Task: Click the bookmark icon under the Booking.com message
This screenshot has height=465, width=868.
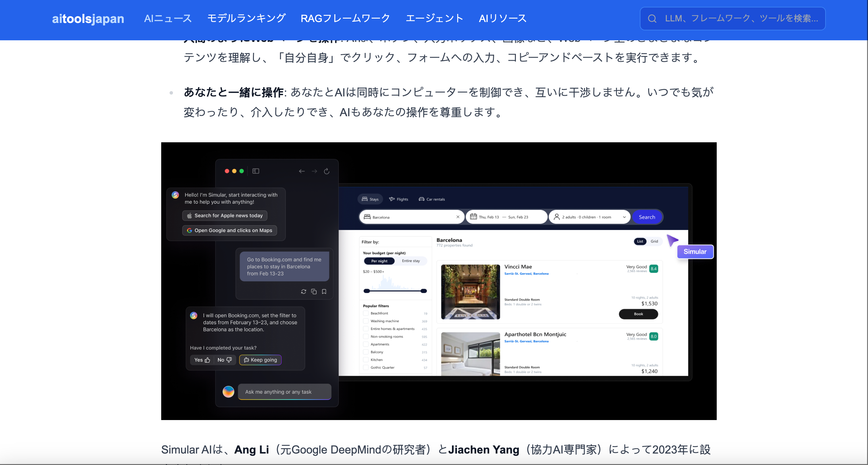Action: [x=324, y=291]
